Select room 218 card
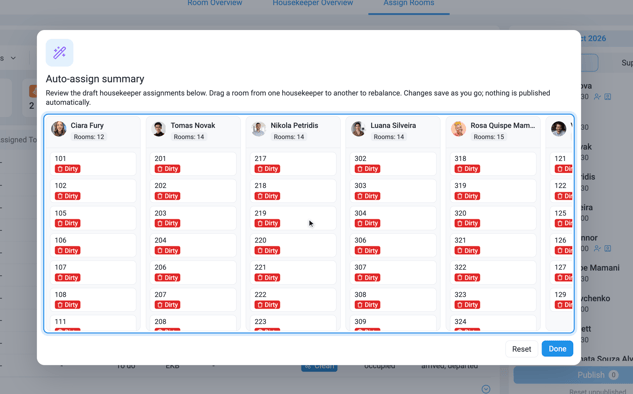 pos(293,191)
